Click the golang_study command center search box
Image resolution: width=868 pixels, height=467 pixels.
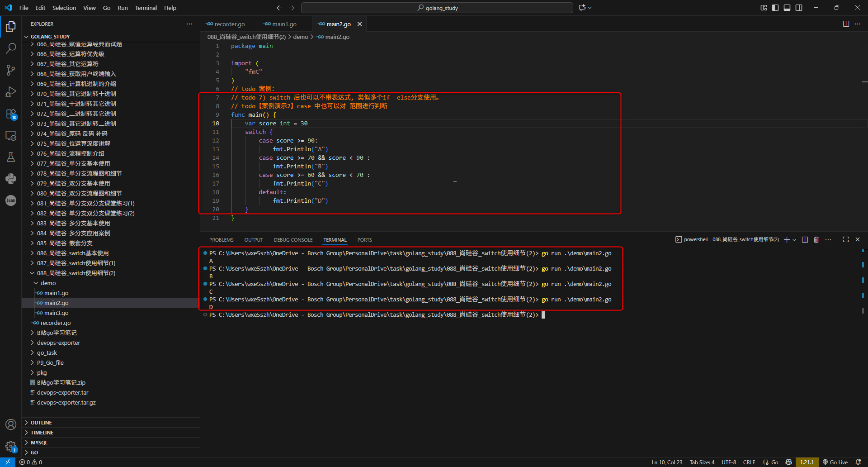[437, 8]
